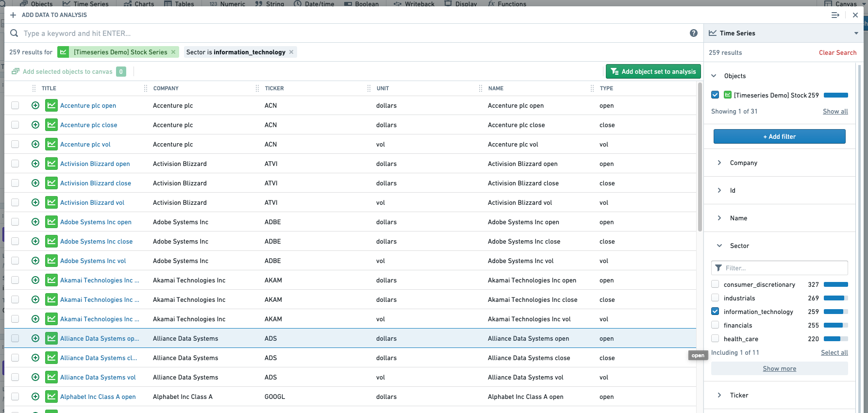Open the Functions menu in top toolbar
This screenshot has width=868, height=413.
click(507, 3)
